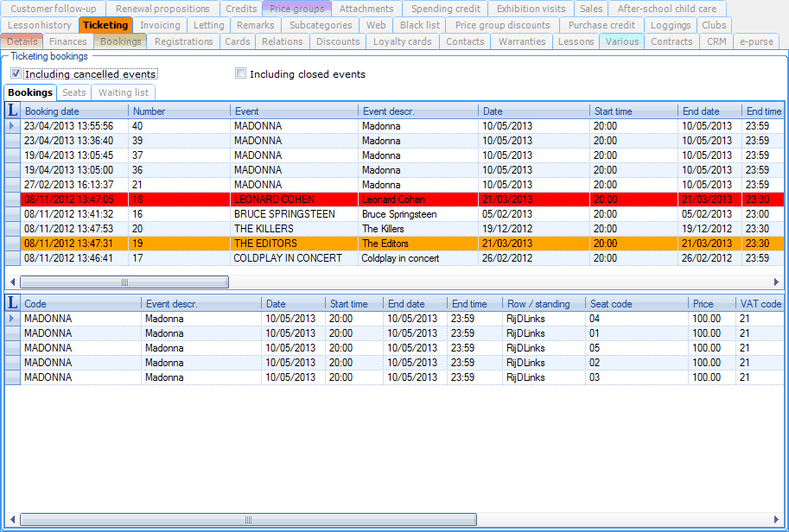
Task: Click the Price column header in the lower grid
Action: (703, 304)
